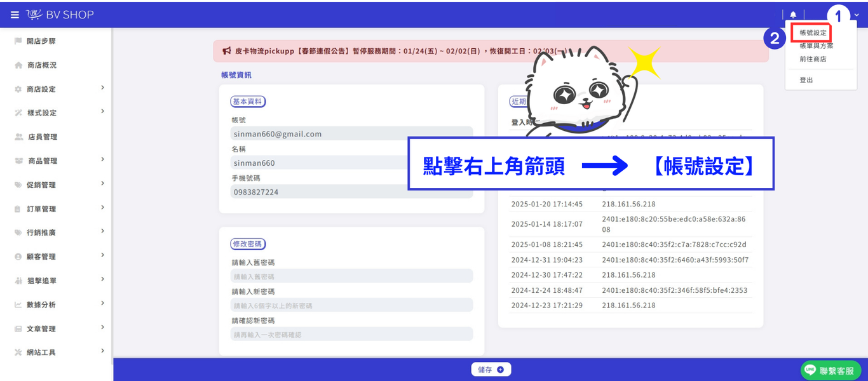Focus the 請確認新密碼 field
Screen dimensions: 868x381
coord(351,334)
